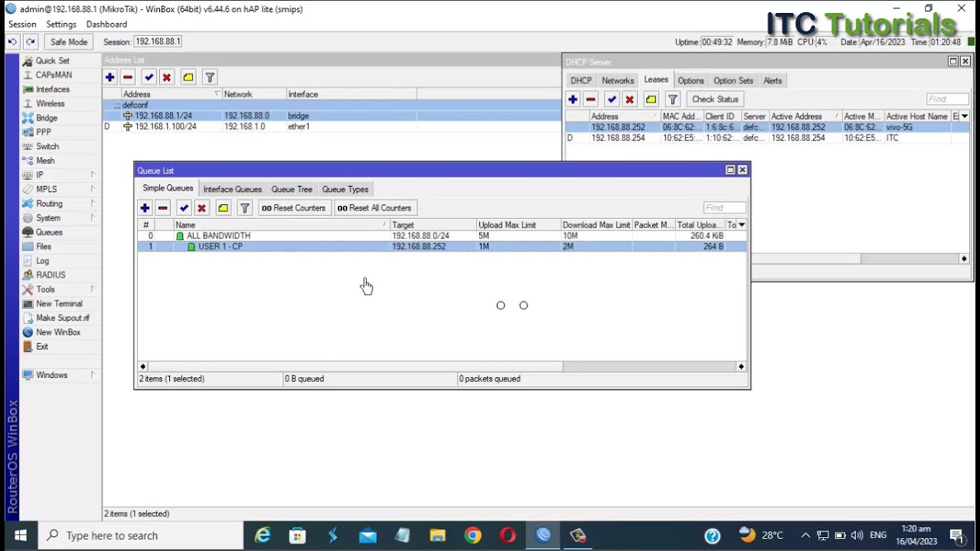This screenshot has height=551, width=980.
Task: Open Session menu
Action: click(x=22, y=24)
